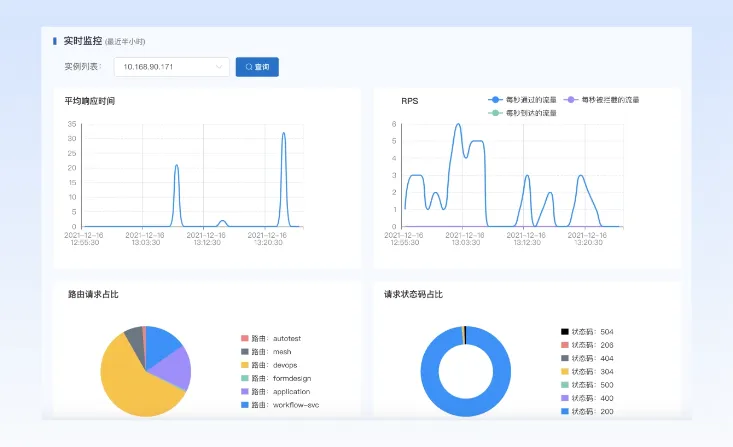Image resolution: width=733 pixels, height=447 pixels.
Task: Click the 6 y-axis value in RPS chart
Action: (394, 124)
